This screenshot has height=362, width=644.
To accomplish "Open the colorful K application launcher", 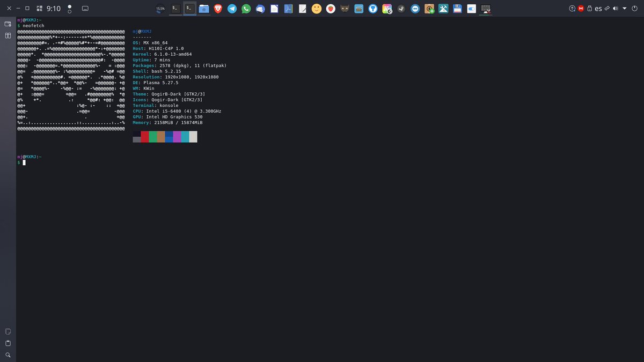I will (x=387, y=9).
